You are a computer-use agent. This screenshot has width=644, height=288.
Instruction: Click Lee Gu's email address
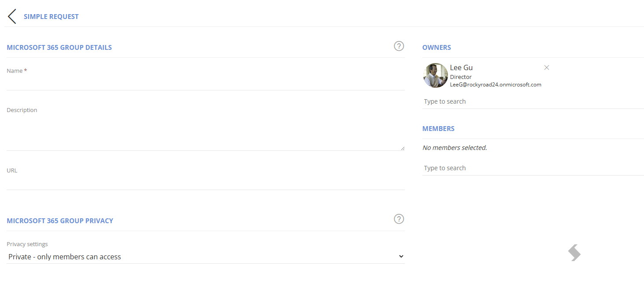pyautogui.click(x=496, y=85)
